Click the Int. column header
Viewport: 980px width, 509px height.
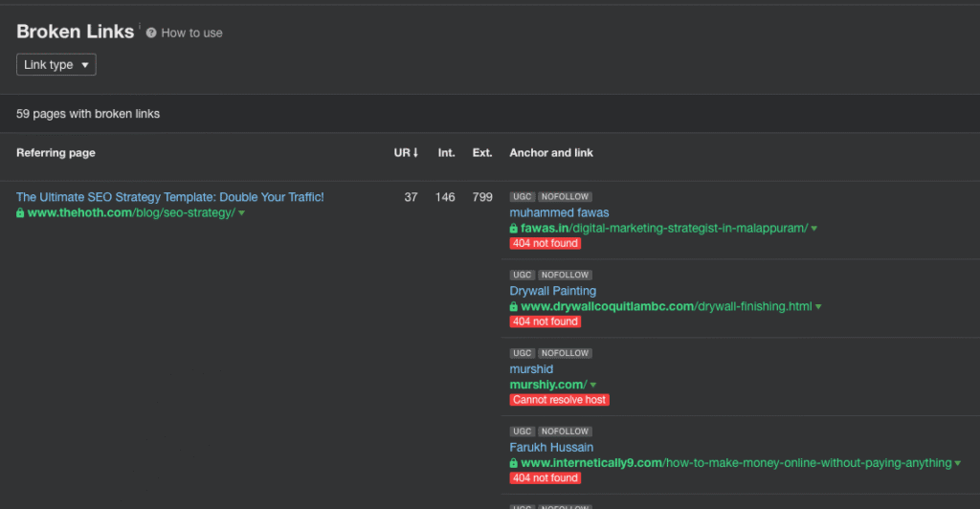pos(446,153)
